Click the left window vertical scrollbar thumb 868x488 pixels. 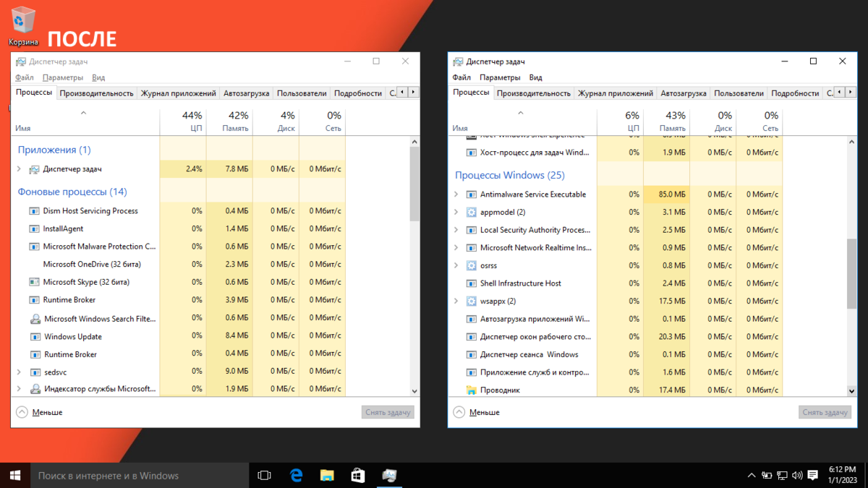(x=414, y=183)
